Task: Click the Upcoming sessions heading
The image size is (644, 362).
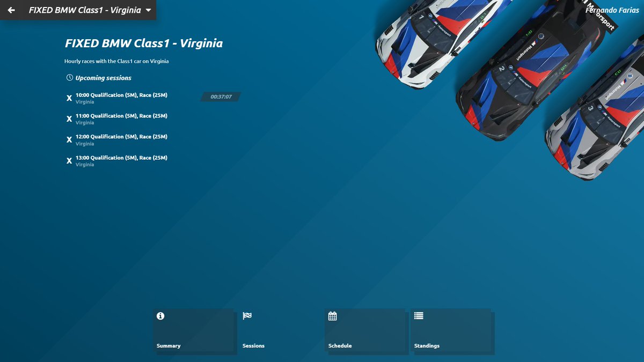Action: coord(104,78)
